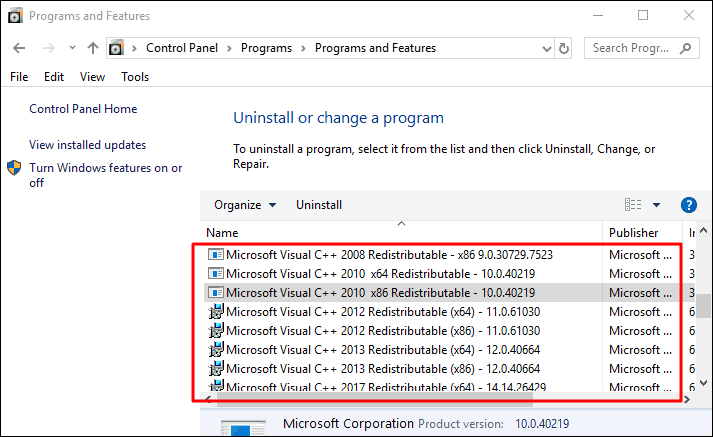Image resolution: width=713 pixels, height=437 pixels.
Task: Refresh the Programs and Features view
Action: tap(564, 48)
